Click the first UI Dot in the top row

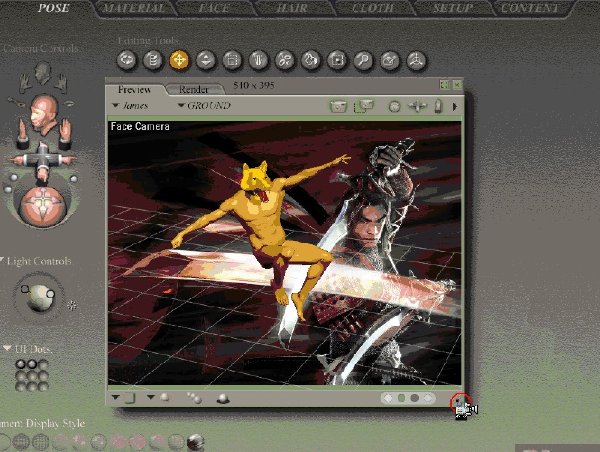coord(21,364)
